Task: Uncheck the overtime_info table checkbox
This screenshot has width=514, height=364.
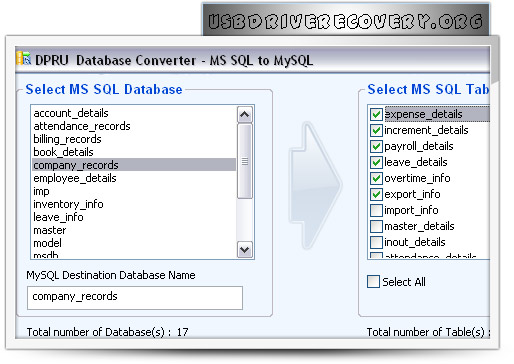Action: 376,178
